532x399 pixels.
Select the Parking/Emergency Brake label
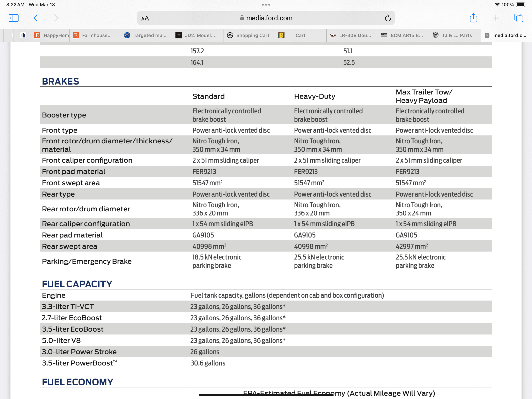click(87, 261)
